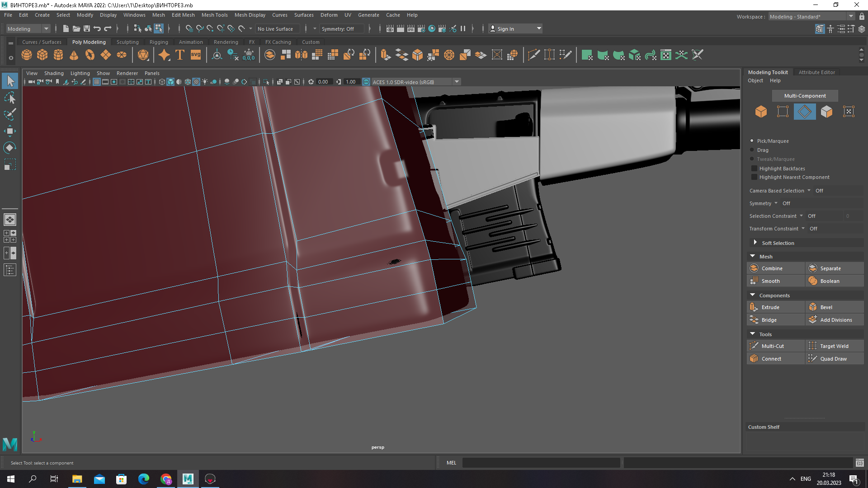Open the Transform Constraint dropdown

[803, 229]
